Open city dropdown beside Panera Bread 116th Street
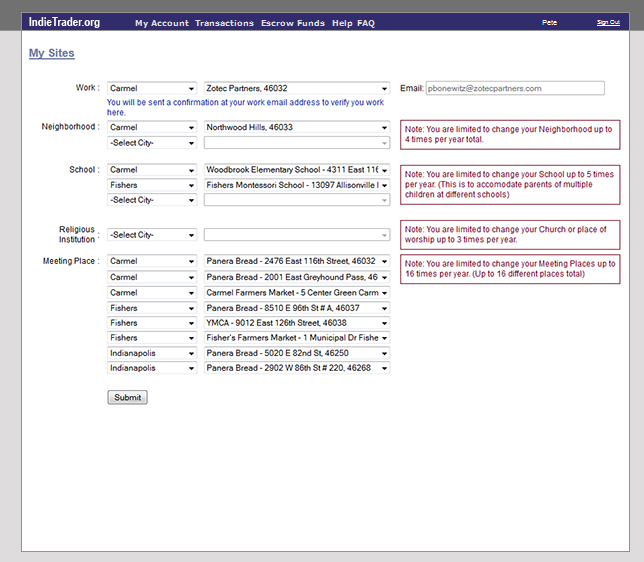 coord(152,261)
